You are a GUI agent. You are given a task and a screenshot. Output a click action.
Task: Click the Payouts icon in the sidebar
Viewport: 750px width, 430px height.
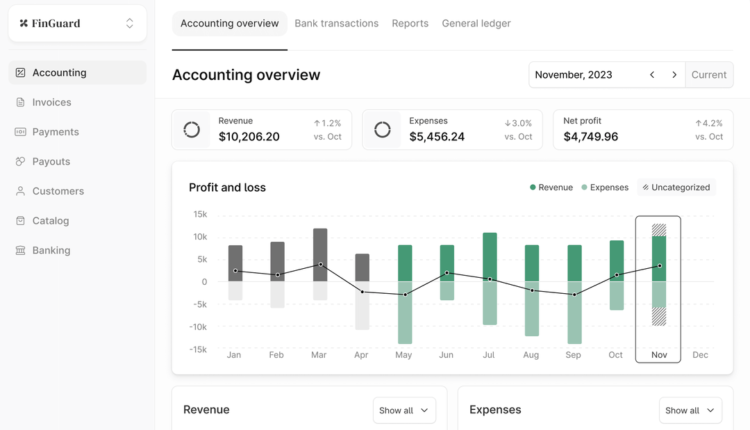(21, 161)
